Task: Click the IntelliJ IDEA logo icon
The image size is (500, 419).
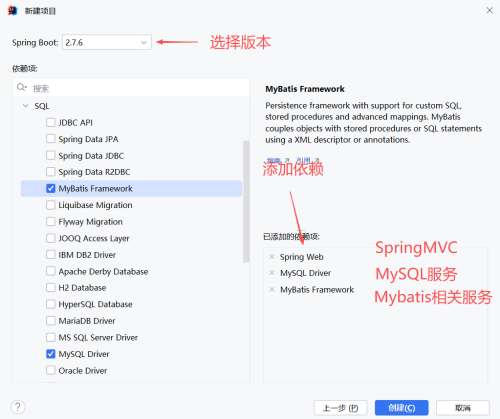Action: tap(12, 11)
